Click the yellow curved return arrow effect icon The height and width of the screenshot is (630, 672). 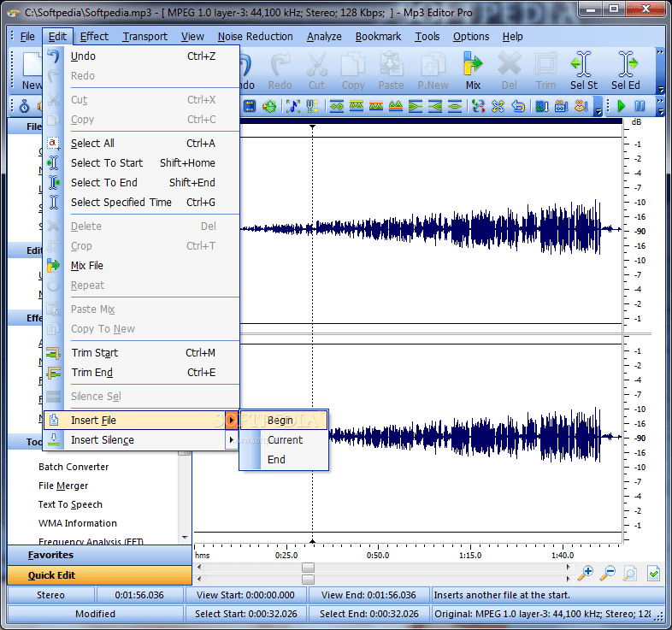click(518, 106)
